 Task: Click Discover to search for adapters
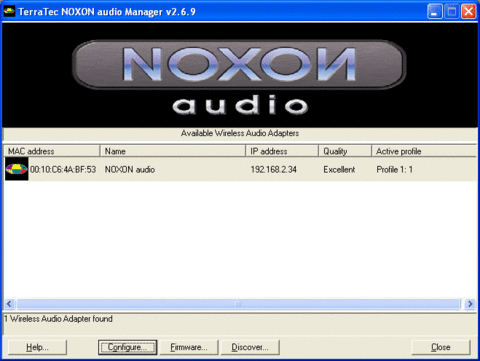click(250, 347)
